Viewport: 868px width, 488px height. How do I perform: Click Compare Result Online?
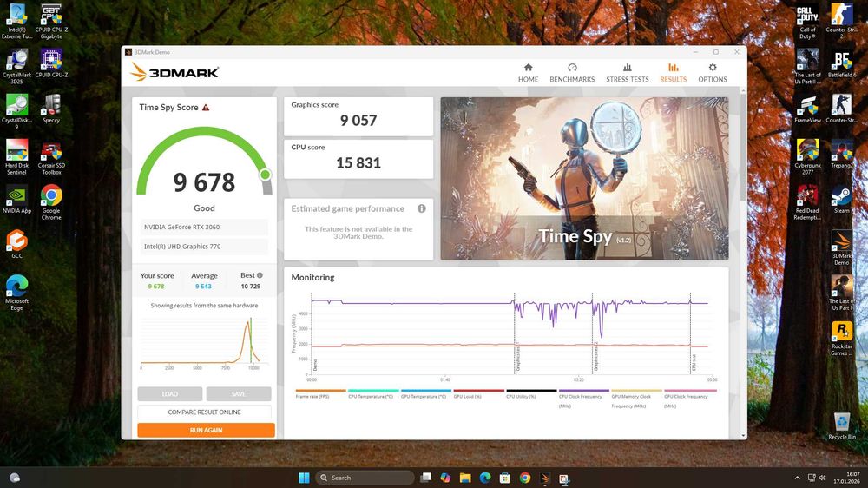(204, 412)
